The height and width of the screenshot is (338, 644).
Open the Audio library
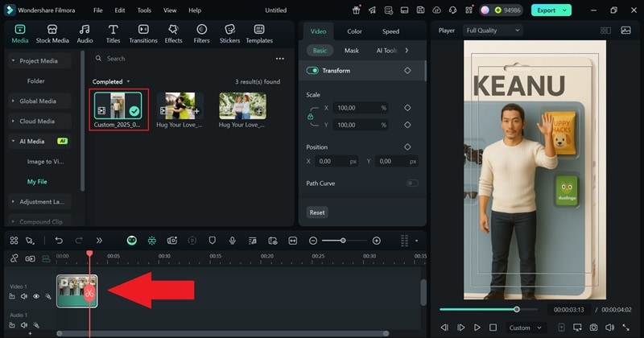coord(85,34)
